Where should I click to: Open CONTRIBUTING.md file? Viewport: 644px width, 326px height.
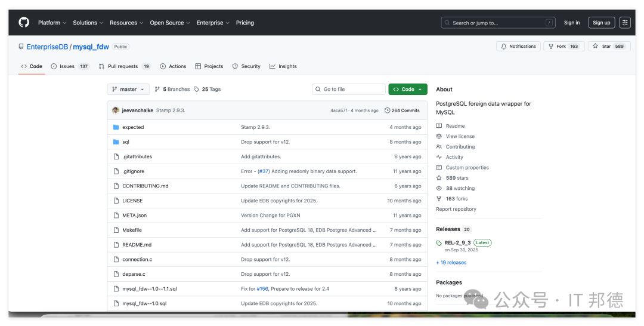coord(145,186)
